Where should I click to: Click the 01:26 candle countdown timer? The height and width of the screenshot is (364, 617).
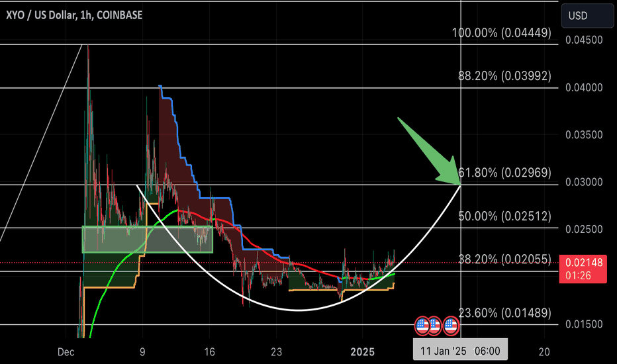pos(578,275)
